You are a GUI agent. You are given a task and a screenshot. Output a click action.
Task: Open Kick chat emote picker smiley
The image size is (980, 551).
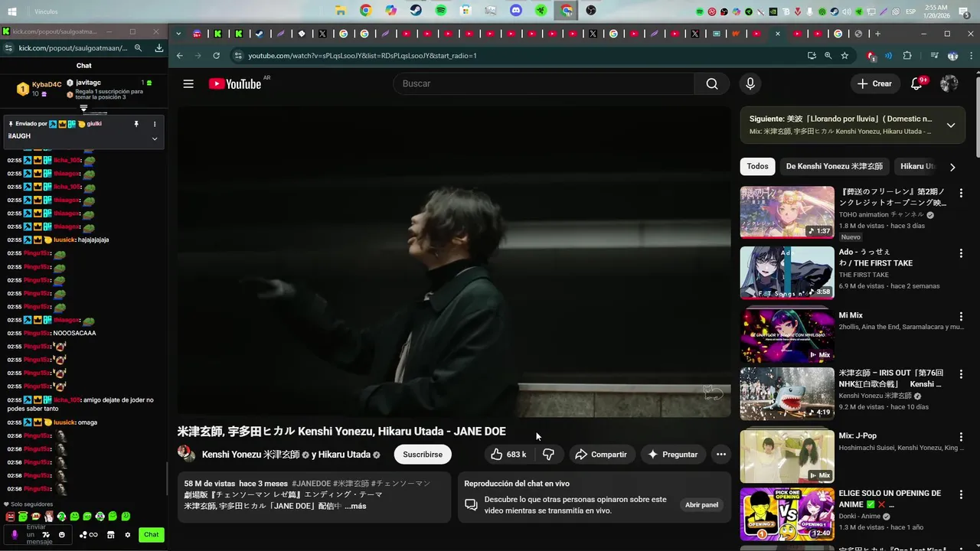point(62,535)
